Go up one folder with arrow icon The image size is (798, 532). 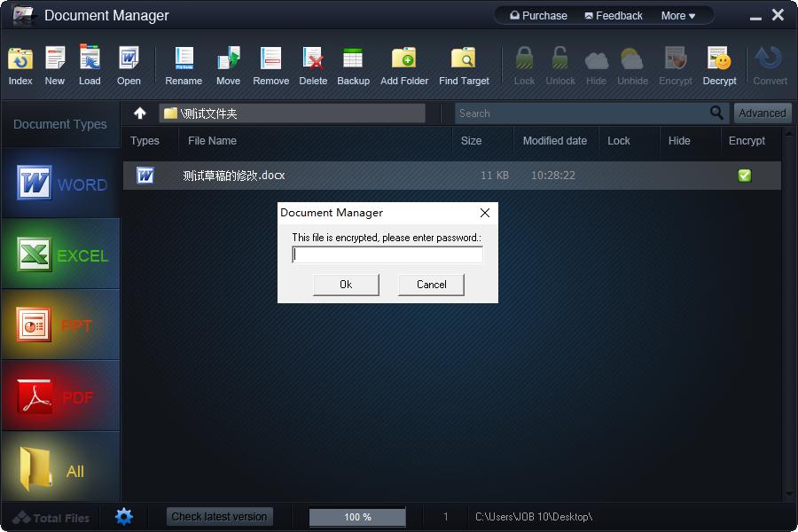coord(140,113)
